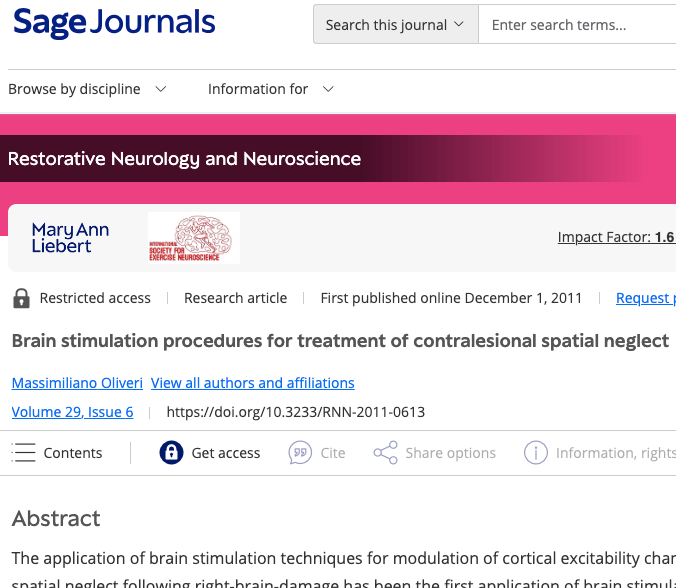This screenshot has height=588, width=676.
Task: Click the restricted access padlock icon
Action: coord(21,298)
